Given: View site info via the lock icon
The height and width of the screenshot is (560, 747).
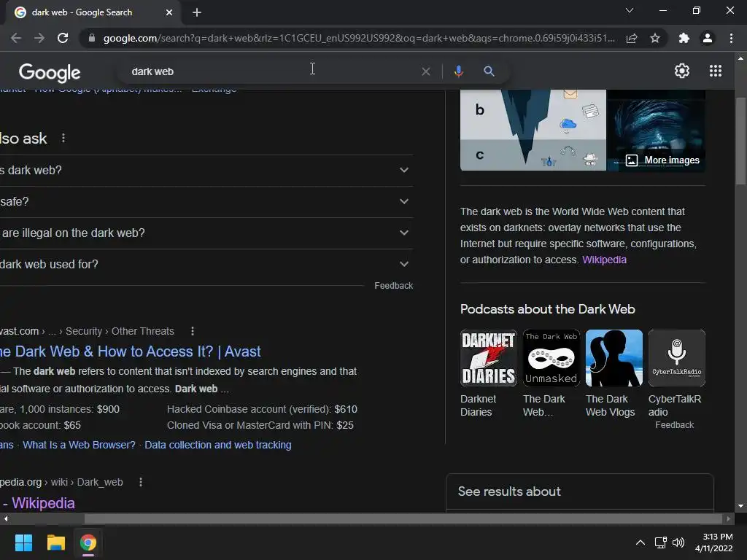Looking at the screenshot, I should click(x=91, y=38).
